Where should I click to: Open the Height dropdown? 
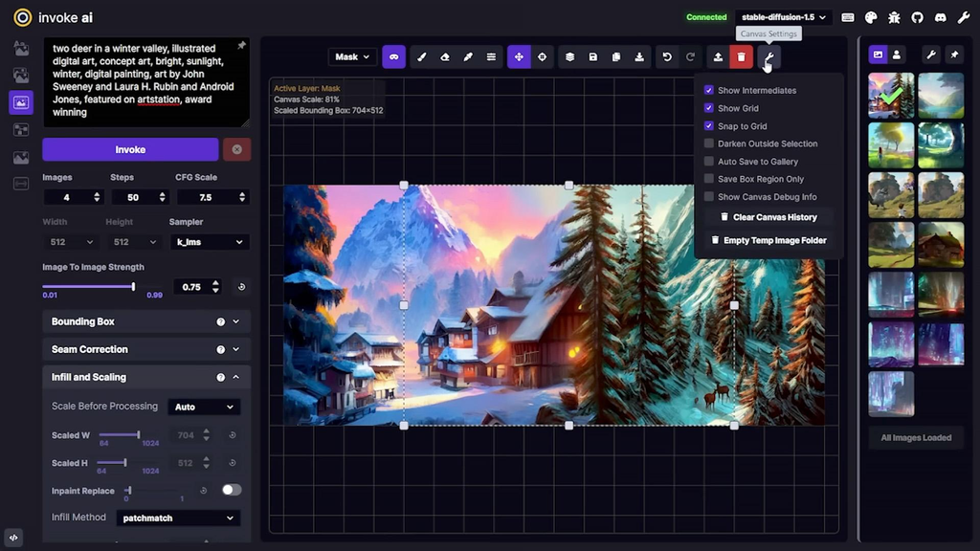(134, 242)
